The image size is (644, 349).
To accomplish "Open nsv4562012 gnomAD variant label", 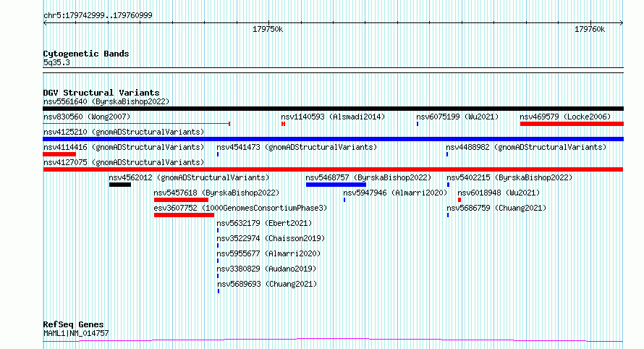I will click(189, 177).
